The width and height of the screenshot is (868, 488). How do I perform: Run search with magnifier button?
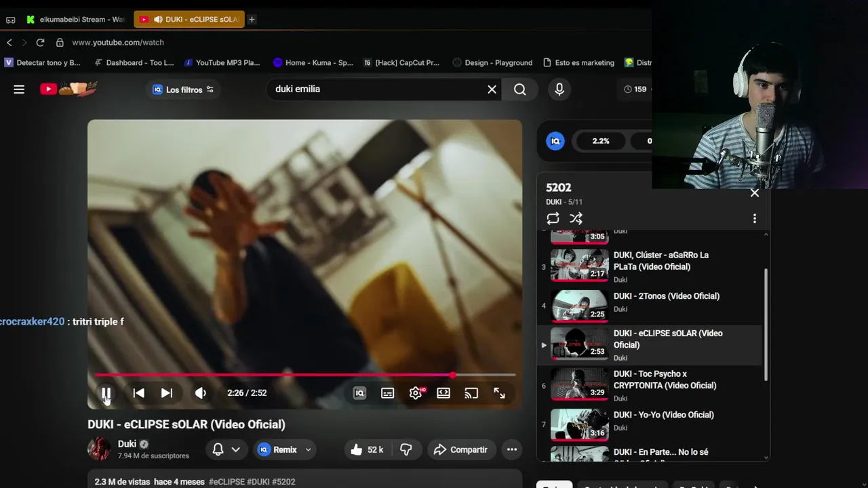pyautogui.click(x=520, y=89)
